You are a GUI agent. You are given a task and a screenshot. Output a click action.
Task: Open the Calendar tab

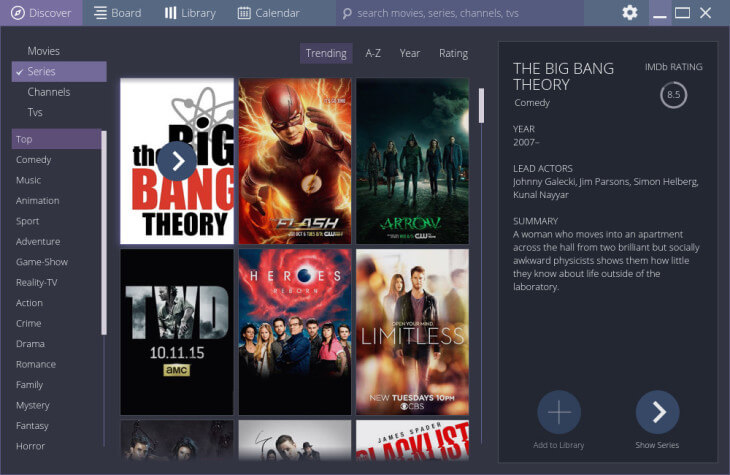269,13
